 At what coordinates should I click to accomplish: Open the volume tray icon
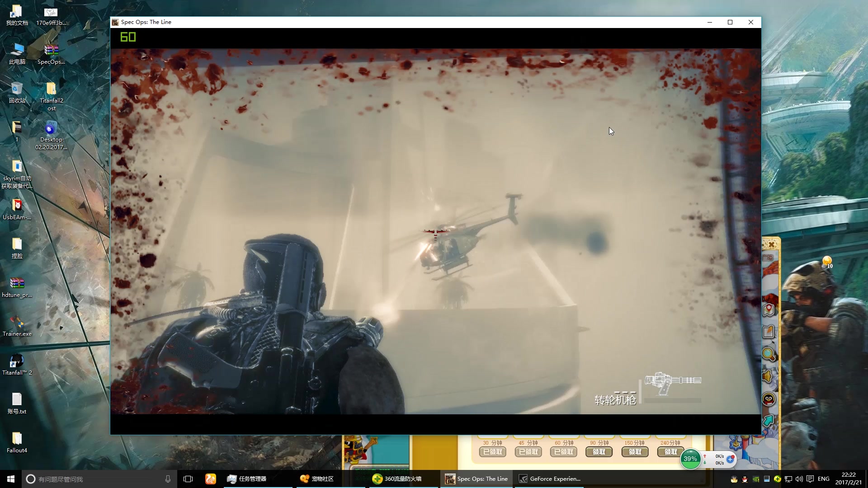click(x=799, y=479)
